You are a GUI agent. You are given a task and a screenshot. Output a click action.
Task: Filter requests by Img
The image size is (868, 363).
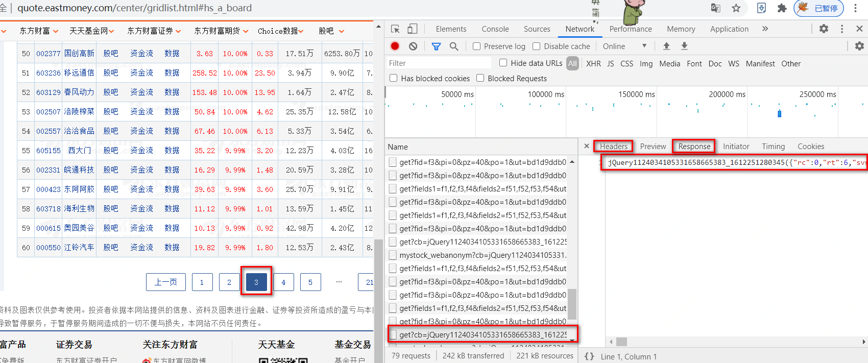pos(646,64)
